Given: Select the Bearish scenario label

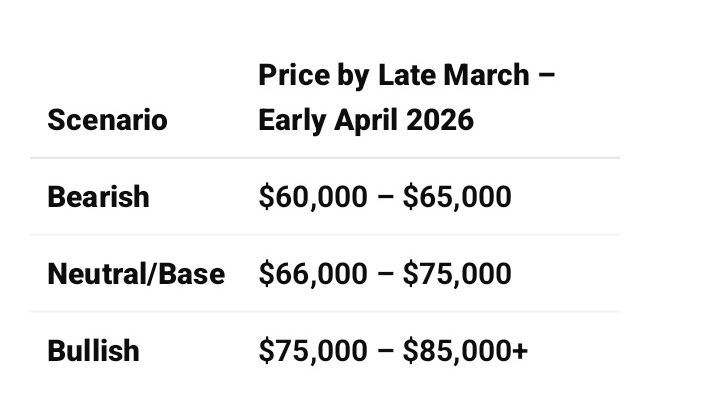Looking at the screenshot, I should pos(98,196).
